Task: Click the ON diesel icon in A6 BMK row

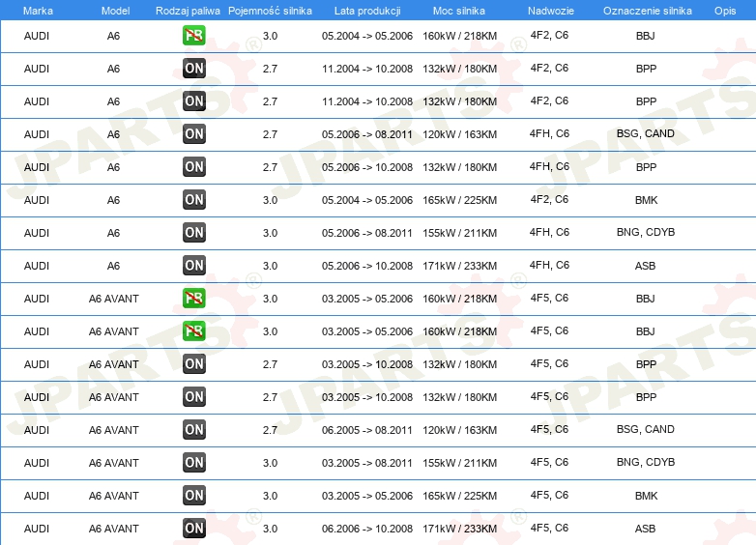Action: (x=193, y=199)
